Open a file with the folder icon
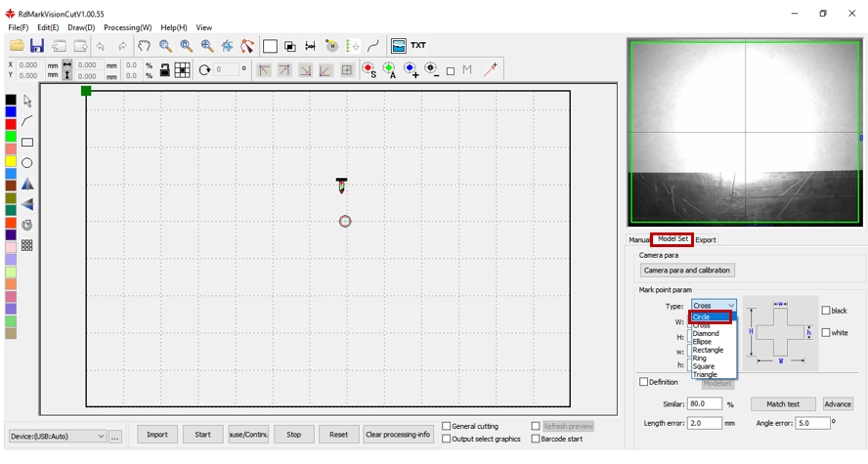 click(x=17, y=45)
